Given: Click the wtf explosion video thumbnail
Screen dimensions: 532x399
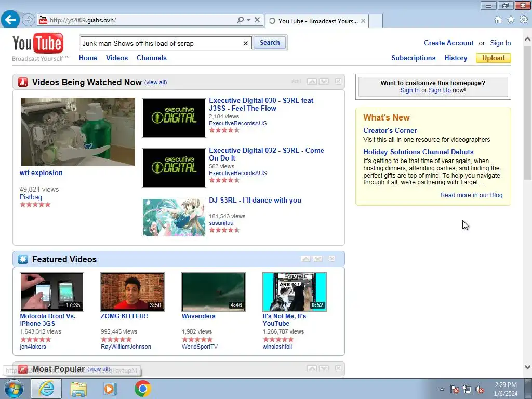Looking at the screenshot, I should pos(78,131).
